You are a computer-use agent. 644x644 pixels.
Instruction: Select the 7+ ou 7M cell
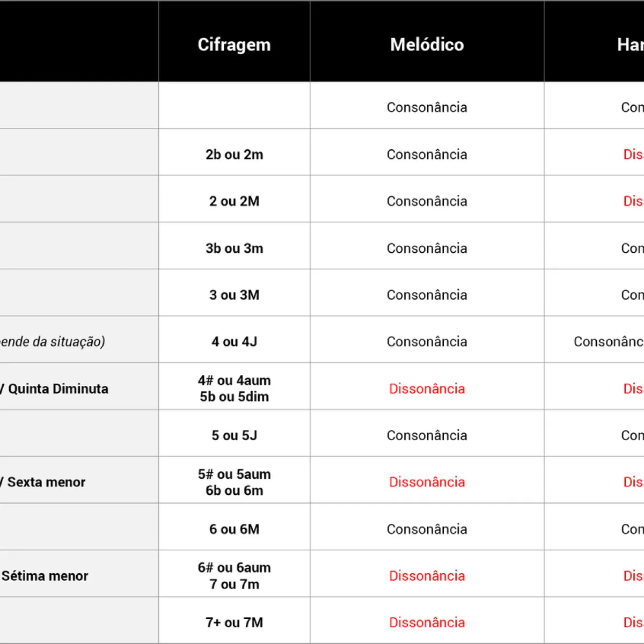click(234, 623)
